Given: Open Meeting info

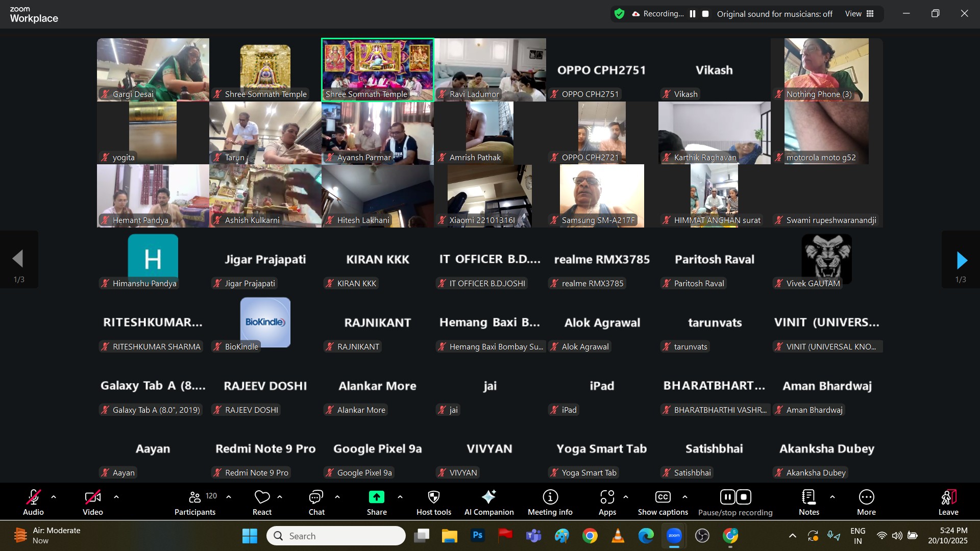Looking at the screenshot, I should point(550,503).
